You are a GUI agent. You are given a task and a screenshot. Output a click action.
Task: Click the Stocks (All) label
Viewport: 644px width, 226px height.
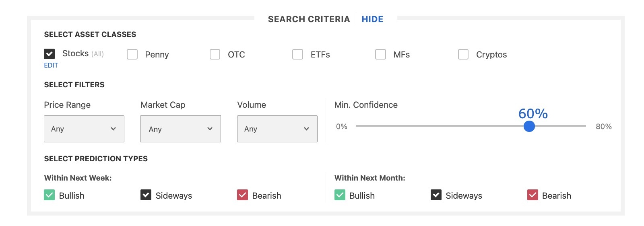pos(83,54)
